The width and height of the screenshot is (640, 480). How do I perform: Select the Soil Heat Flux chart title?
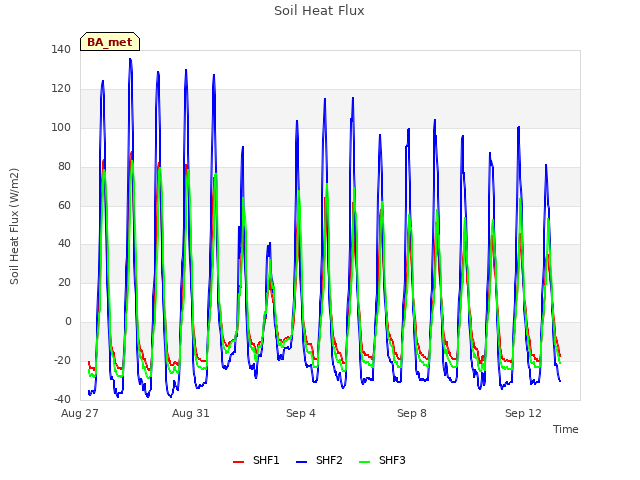point(319,11)
